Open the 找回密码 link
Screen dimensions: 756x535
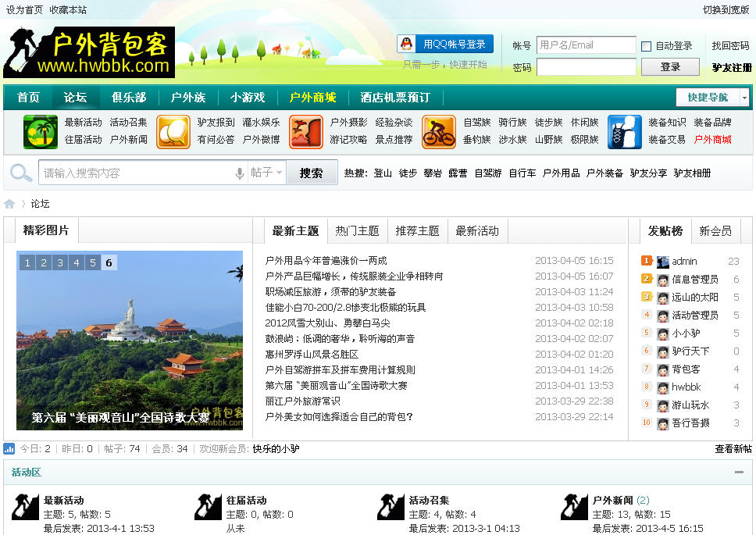click(x=730, y=46)
